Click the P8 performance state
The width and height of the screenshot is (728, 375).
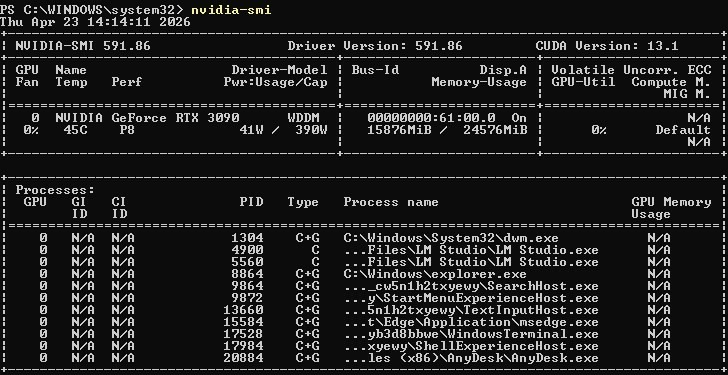127,130
